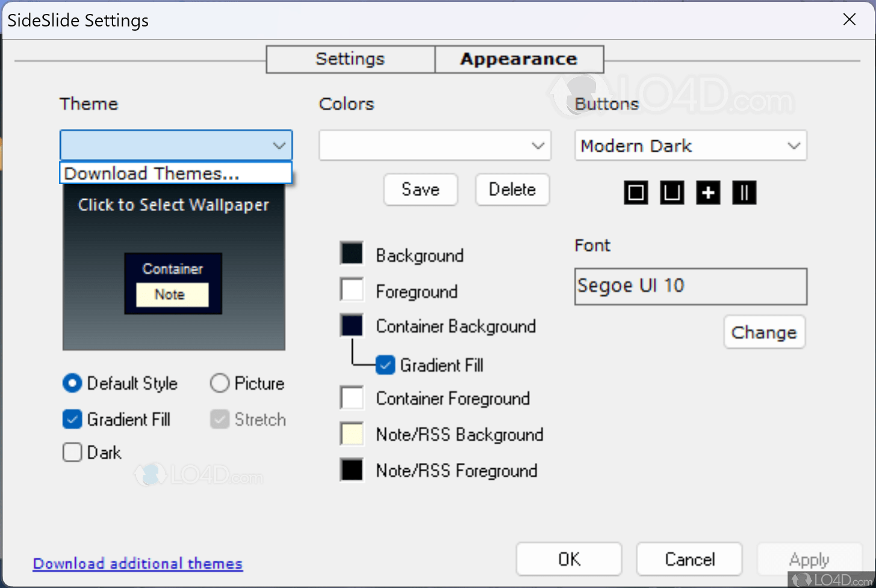Change the font with the Change button
Image resolution: width=876 pixels, height=588 pixels.
[x=764, y=332]
